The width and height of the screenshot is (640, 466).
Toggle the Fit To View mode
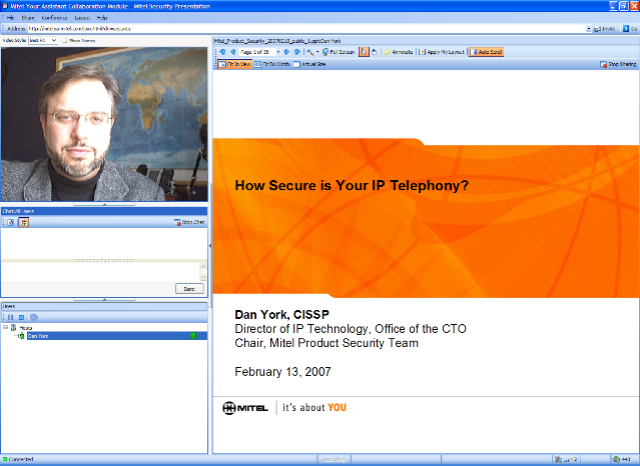(x=234, y=64)
